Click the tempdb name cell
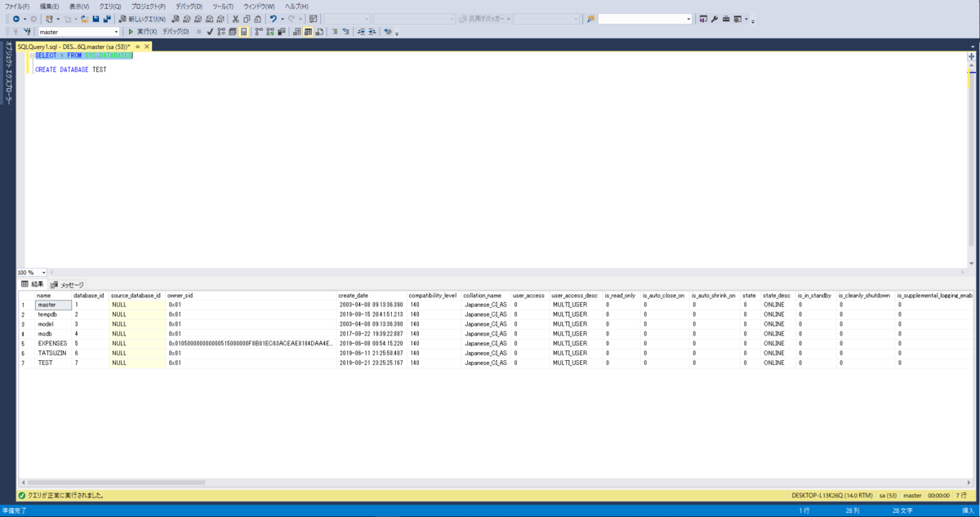The height and width of the screenshot is (517, 980). pos(52,314)
